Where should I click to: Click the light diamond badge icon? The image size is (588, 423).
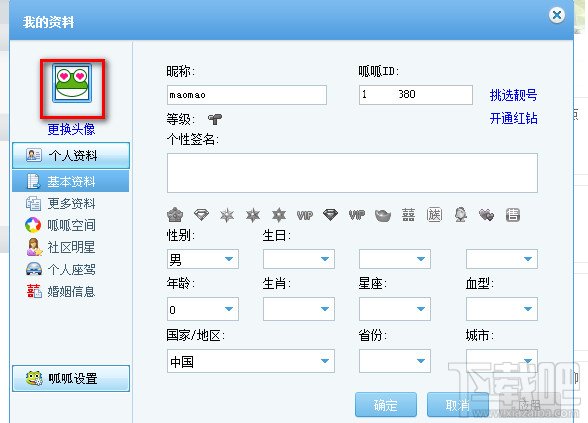[x=201, y=215]
